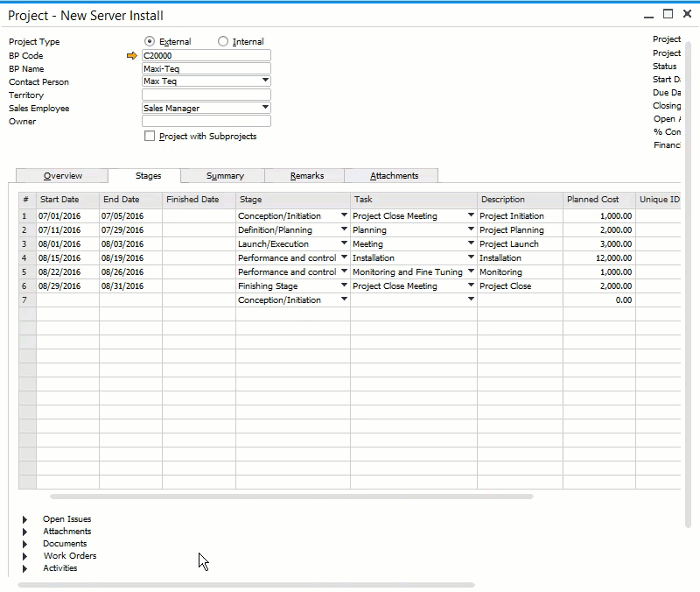
Task: Click the Territory input field
Action: (206, 95)
